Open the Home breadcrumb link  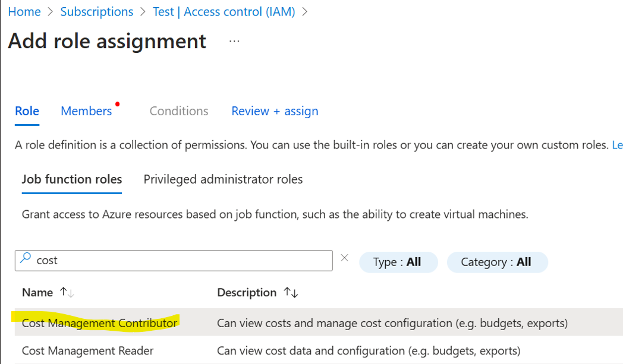point(24,12)
